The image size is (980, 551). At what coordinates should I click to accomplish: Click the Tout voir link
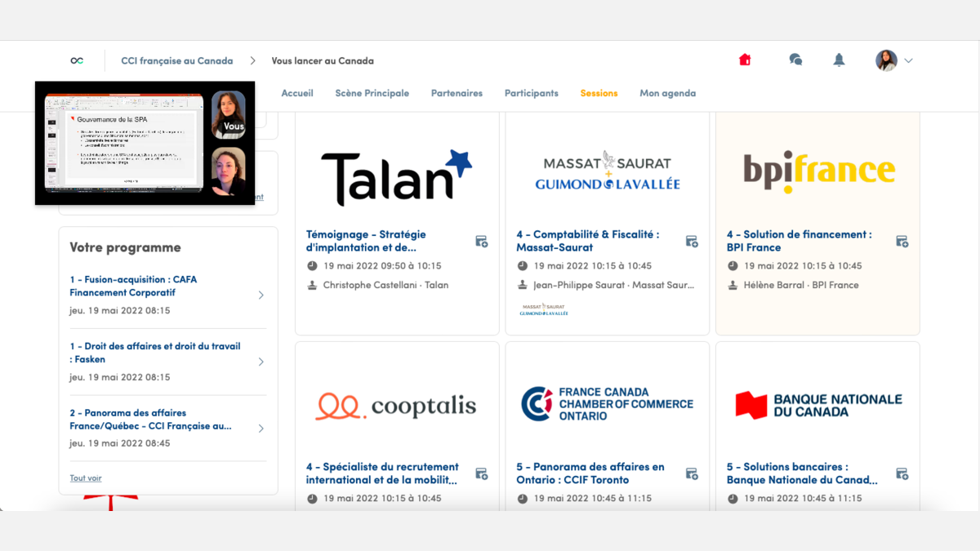(x=86, y=478)
